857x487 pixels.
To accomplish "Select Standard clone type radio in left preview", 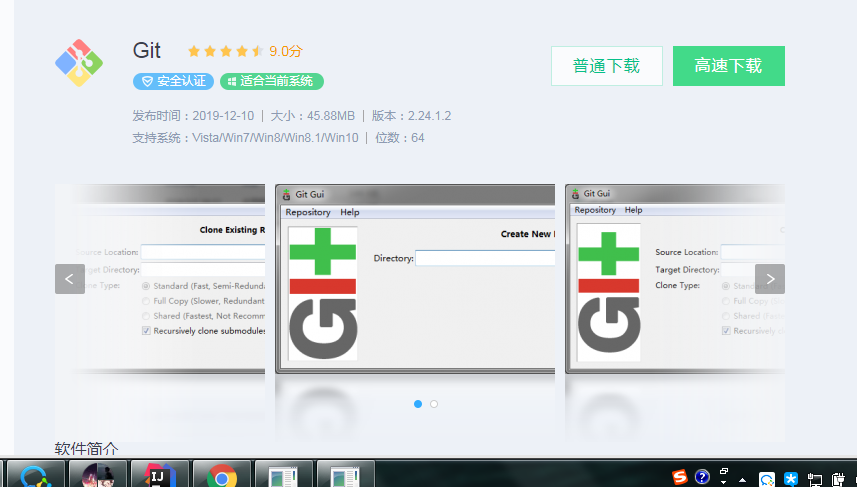I will (x=146, y=286).
